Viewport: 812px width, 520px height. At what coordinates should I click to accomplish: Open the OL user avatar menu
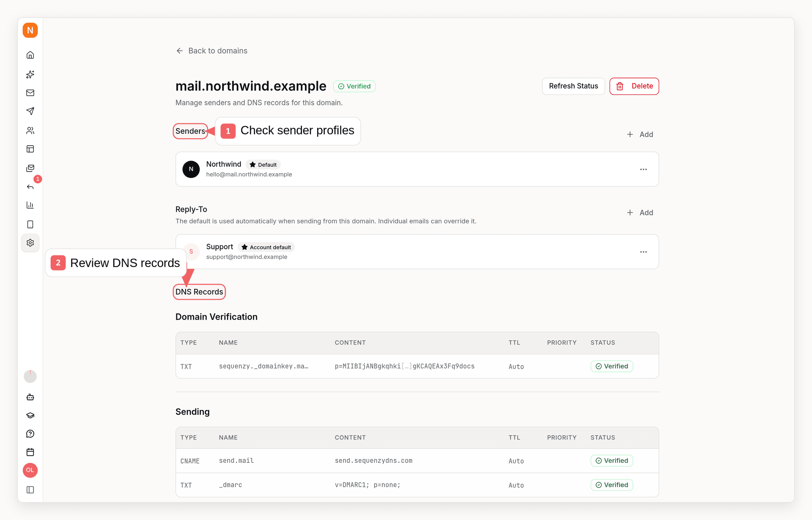30,471
